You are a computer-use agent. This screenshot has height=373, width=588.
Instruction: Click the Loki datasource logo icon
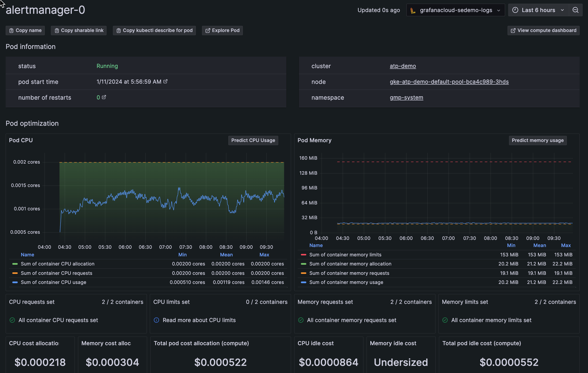413,10
